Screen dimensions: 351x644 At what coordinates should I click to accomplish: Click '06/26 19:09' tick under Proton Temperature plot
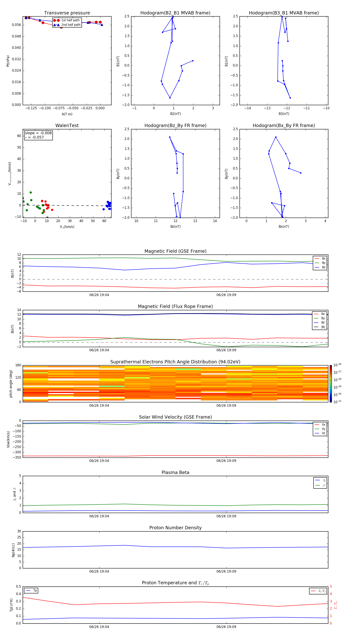(226, 627)
